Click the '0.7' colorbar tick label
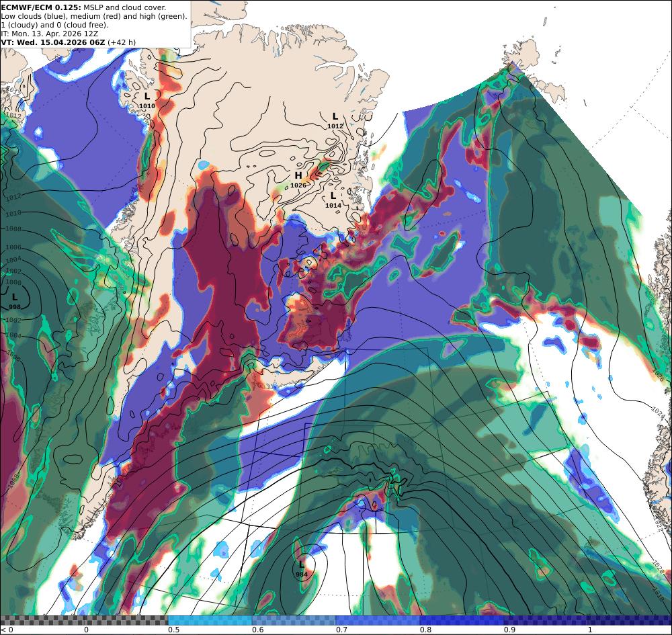Screen dimensions: 672x635 pos(342,630)
